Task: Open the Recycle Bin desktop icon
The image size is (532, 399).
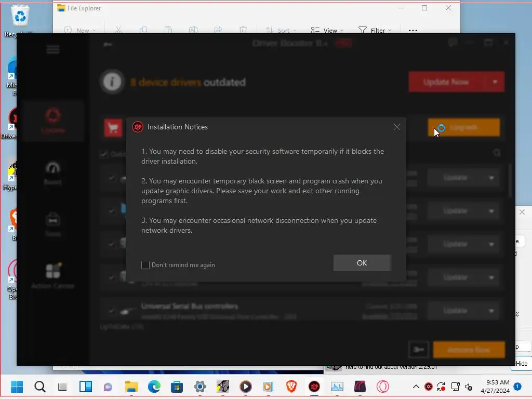Action: 20,20
